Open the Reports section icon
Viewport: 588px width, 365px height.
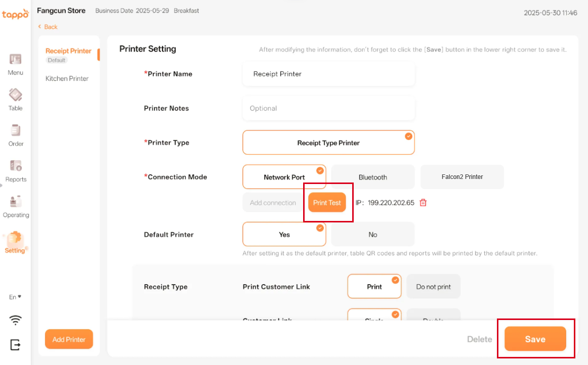click(16, 166)
